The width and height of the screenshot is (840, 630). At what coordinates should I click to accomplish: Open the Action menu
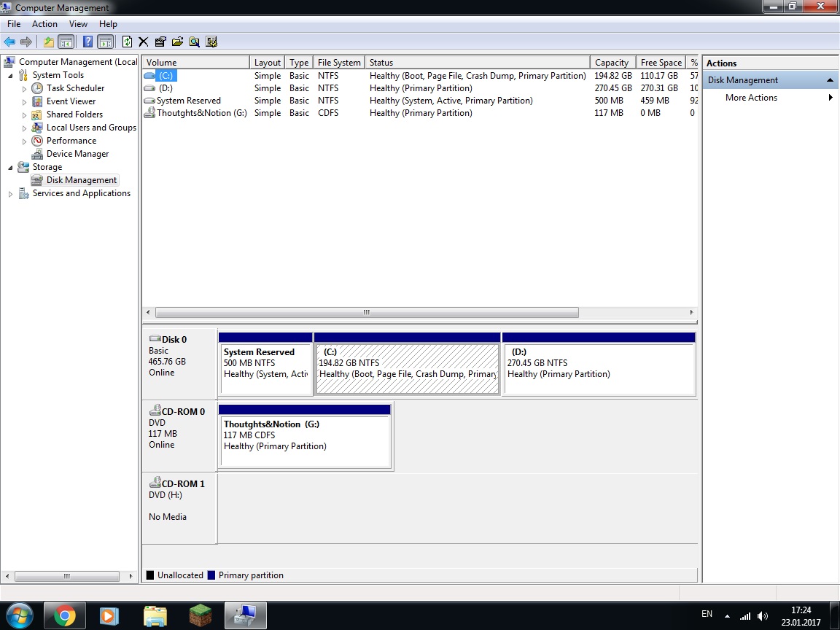(x=44, y=24)
